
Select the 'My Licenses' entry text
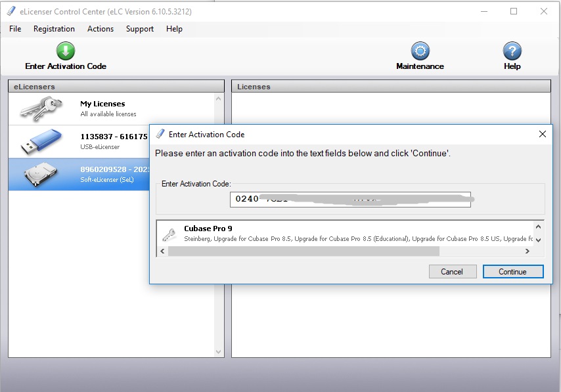click(x=102, y=104)
